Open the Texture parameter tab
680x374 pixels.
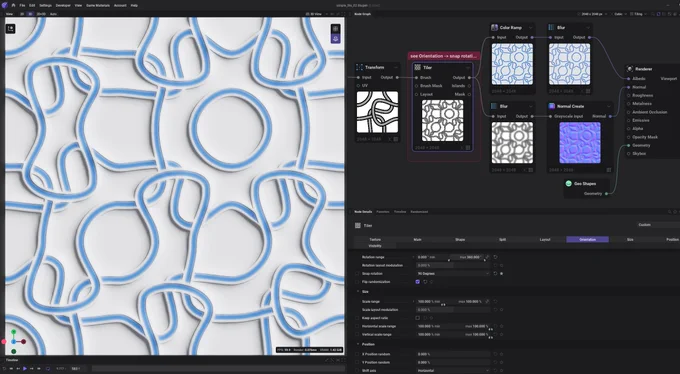375,239
